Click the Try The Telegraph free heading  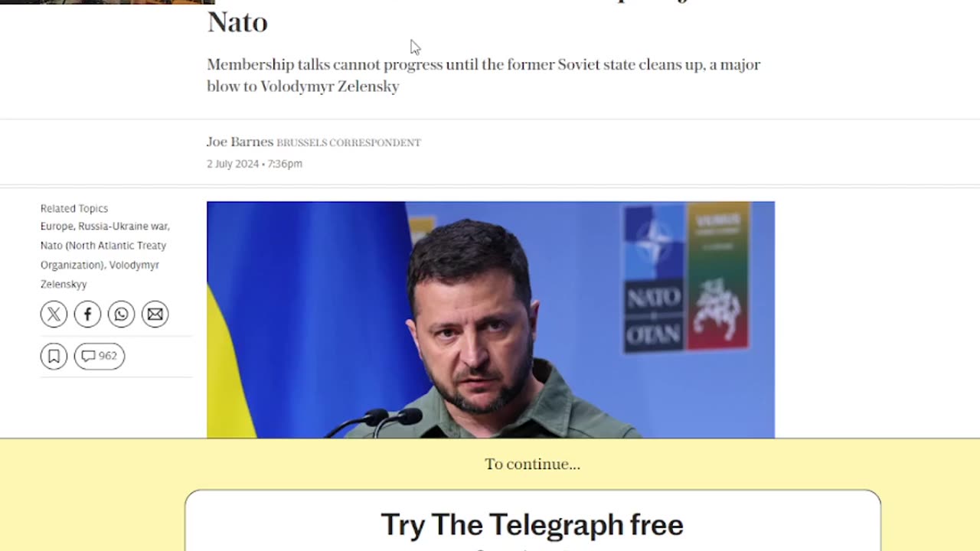click(532, 525)
